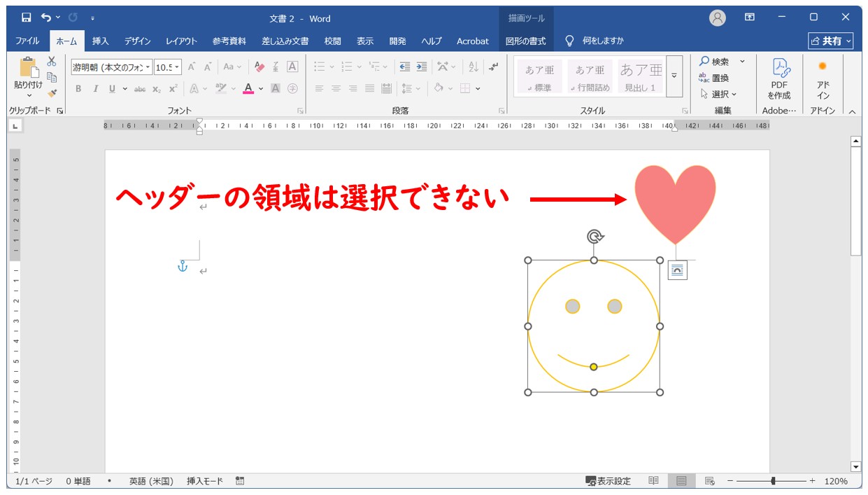Image resolution: width=868 pixels, height=495 pixels.
Task: Apply the Heading 1 style
Action: (x=640, y=76)
